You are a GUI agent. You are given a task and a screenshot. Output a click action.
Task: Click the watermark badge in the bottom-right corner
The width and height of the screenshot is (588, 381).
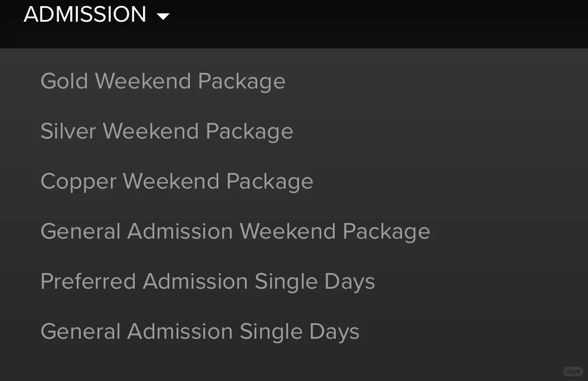(x=573, y=372)
